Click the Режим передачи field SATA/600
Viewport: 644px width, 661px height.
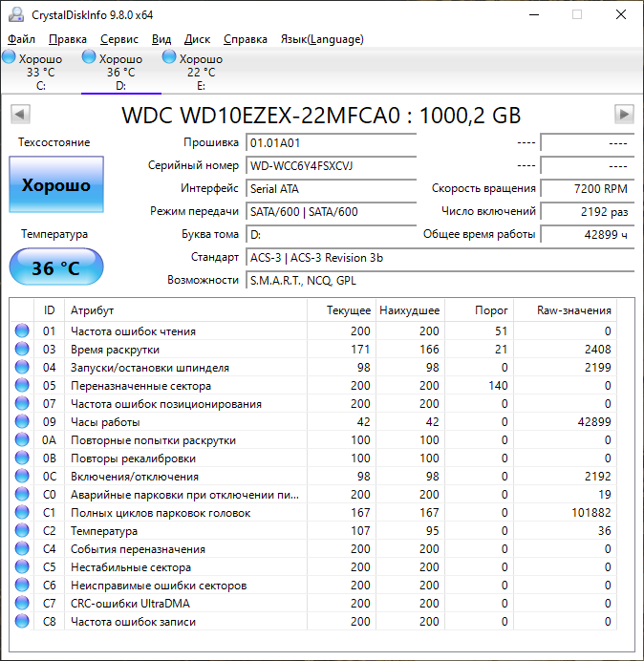[331, 211]
